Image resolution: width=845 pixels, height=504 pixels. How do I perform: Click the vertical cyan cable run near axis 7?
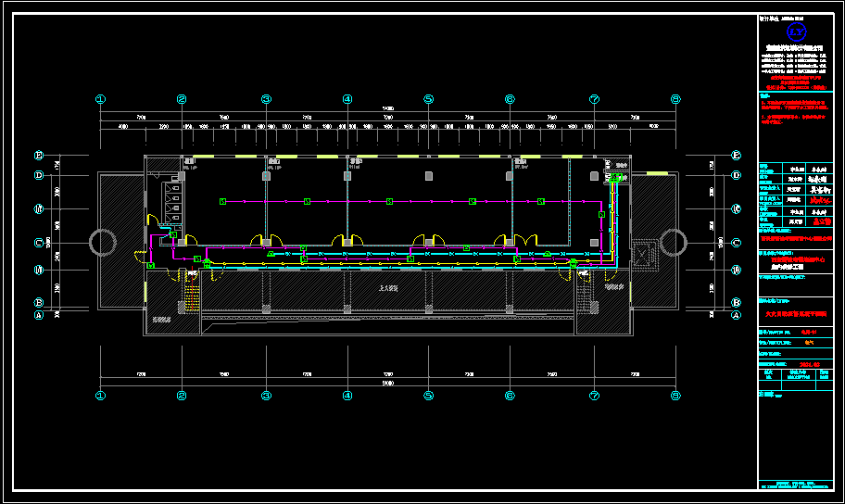point(612,222)
